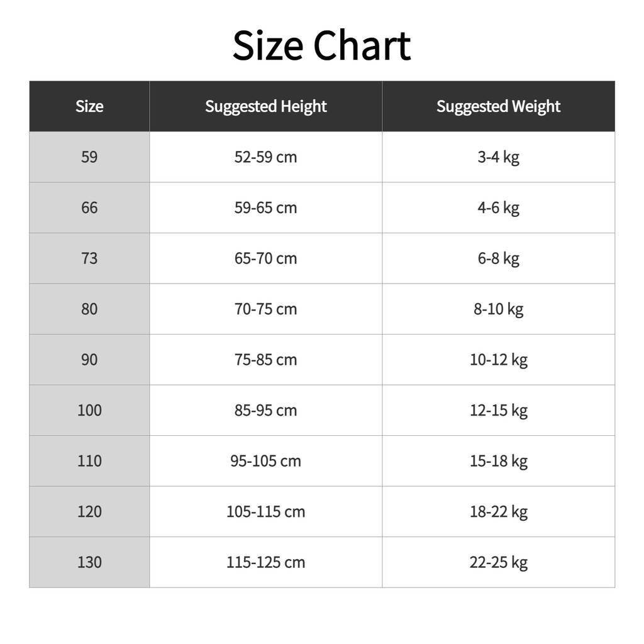Screen dimensions: 644x644
Task: Click the 18-22 kg weight cell
Action: coord(498,511)
